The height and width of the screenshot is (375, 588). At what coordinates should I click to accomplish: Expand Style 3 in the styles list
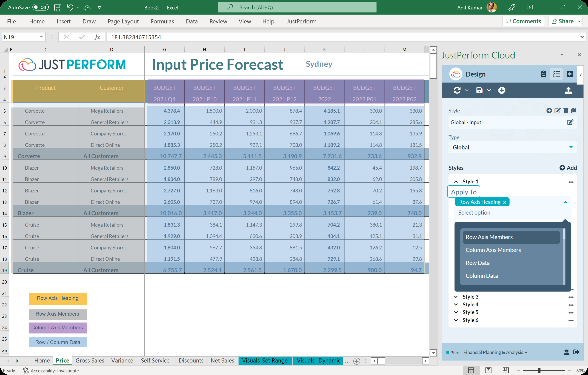pyautogui.click(x=456, y=297)
